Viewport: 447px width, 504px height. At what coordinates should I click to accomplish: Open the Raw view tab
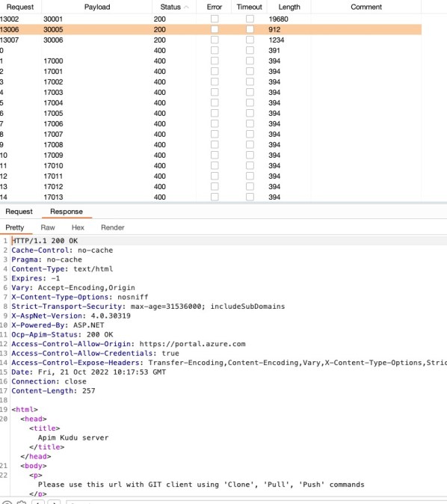[x=48, y=227]
